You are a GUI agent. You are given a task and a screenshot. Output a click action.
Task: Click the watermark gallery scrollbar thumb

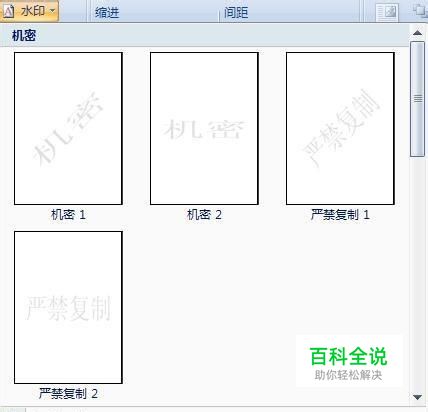point(417,99)
